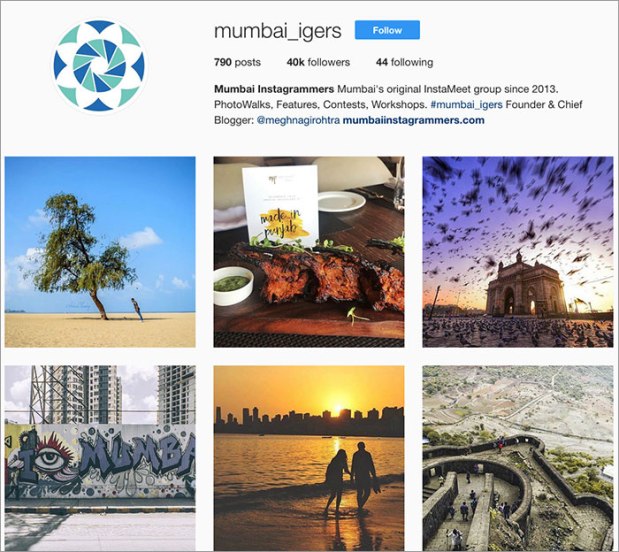The width and height of the screenshot is (619, 552).
Task: Click the 790 posts count
Action: (237, 62)
